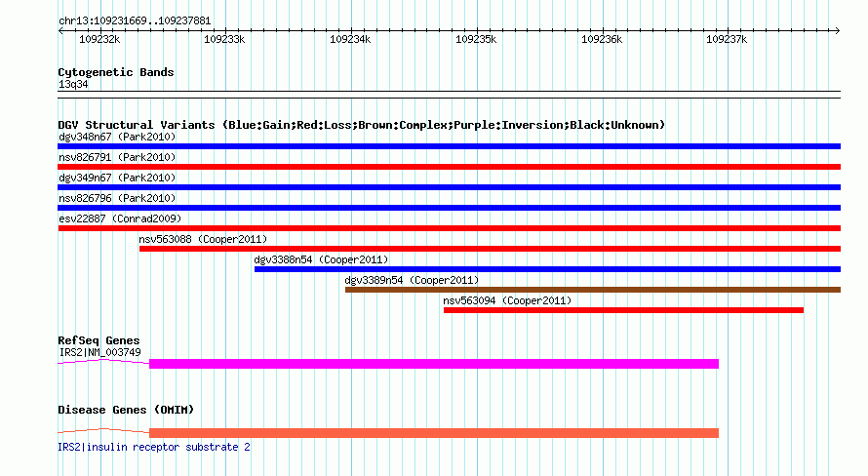Select the orange OMIM disease gene bar
This screenshot has height=476, width=868.
[434, 433]
